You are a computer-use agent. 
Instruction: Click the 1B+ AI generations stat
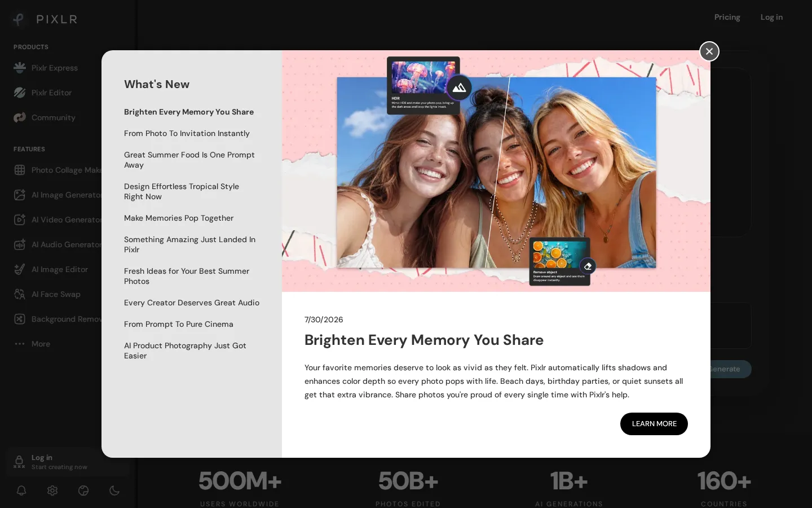569,488
